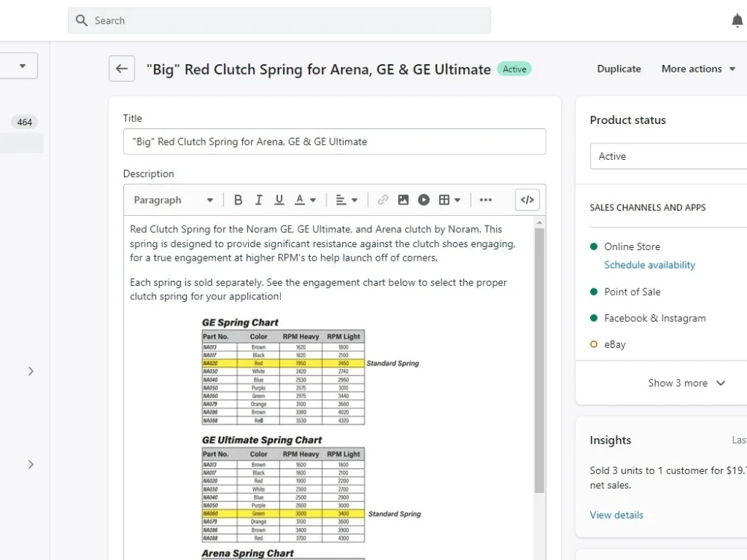Switch to HTML code view
Image resolution: width=747 pixels, height=560 pixels.
pyautogui.click(x=527, y=200)
